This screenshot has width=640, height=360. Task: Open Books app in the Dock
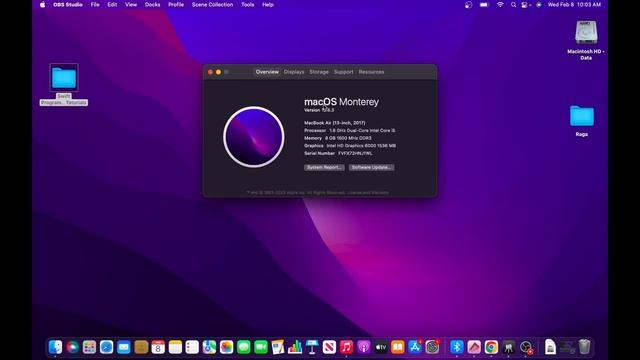pyautogui.click(x=398, y=347)
